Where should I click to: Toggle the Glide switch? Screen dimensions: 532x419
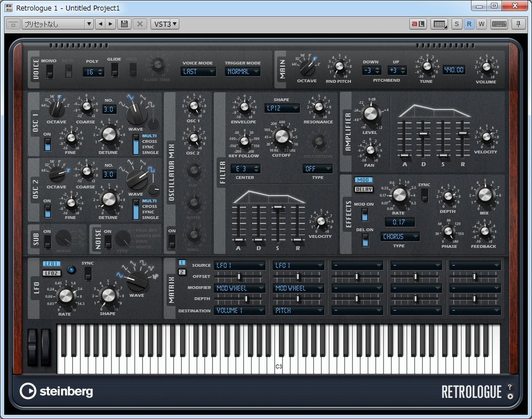[115, 69]
